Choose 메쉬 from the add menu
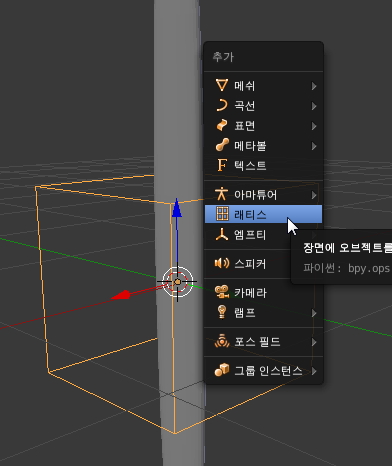This screenshot has height=466, width=392. (263, 86)
